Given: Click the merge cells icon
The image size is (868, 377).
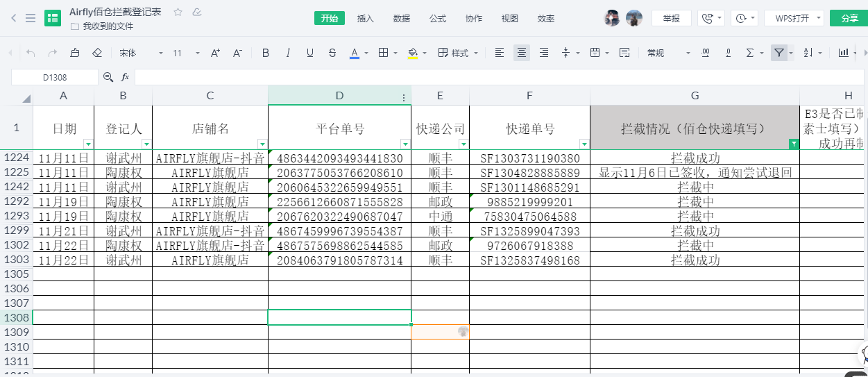Looking at the screenshot, I should [x=595, y=53].
